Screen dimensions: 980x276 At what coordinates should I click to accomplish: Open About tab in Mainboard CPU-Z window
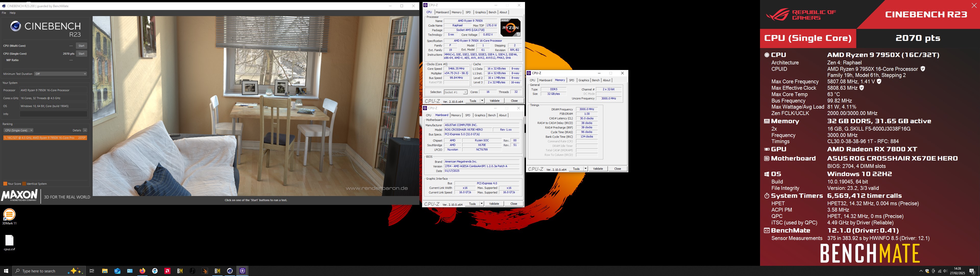pyautogui.click(x=503, y=115)
